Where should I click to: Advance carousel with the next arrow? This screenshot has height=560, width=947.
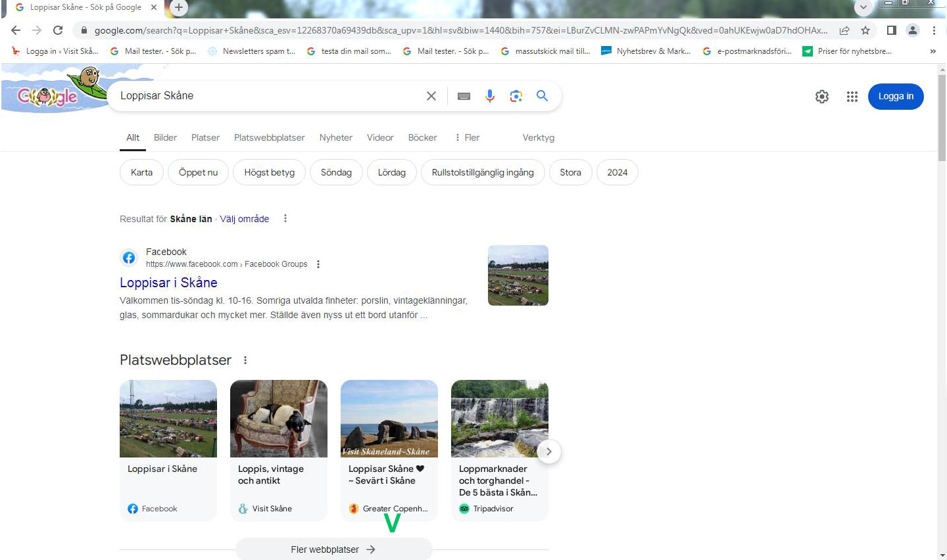tap(549, 452)
